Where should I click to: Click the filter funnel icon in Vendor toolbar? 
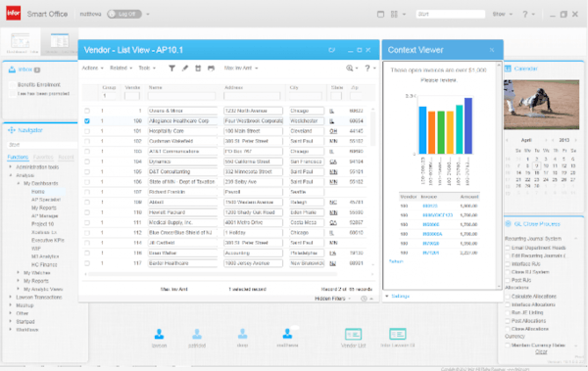tap(171, 69)
